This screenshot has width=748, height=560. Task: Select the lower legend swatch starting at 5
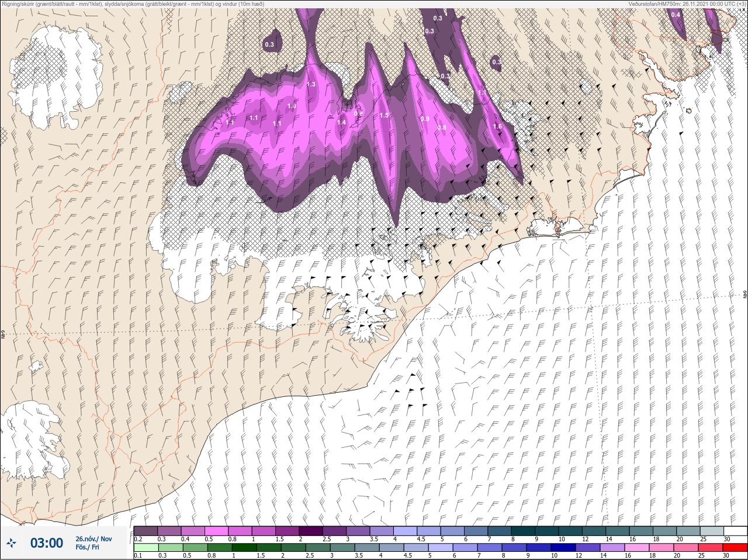tap(441, 548)
